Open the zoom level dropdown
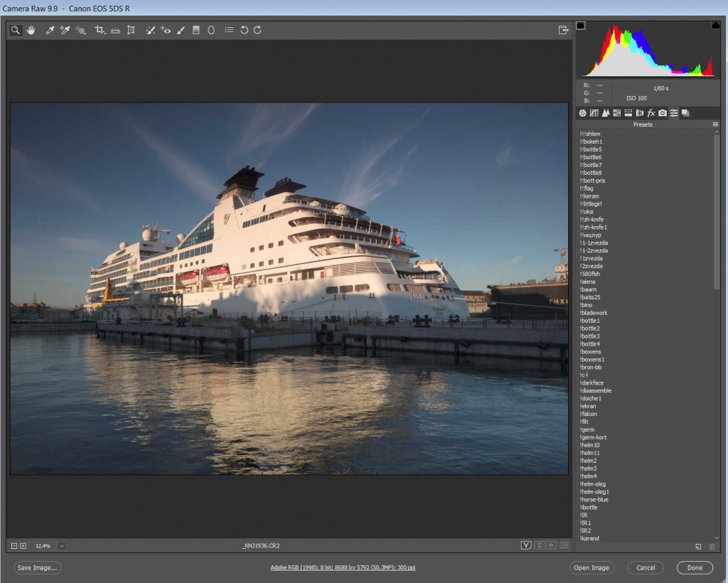The width and height of the screenshot is (728, 583). tap(62, 546)
